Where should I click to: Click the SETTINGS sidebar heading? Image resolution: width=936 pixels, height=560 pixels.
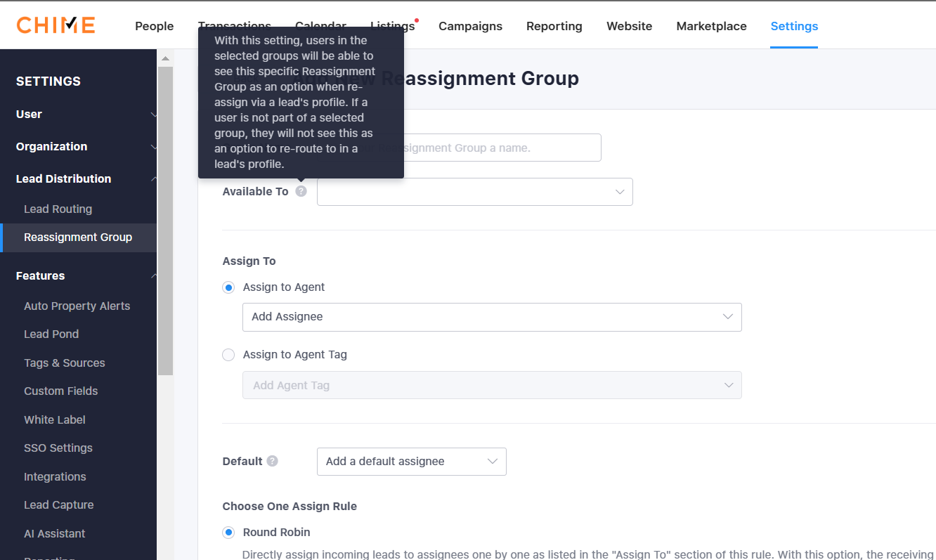tap(48, 81)
